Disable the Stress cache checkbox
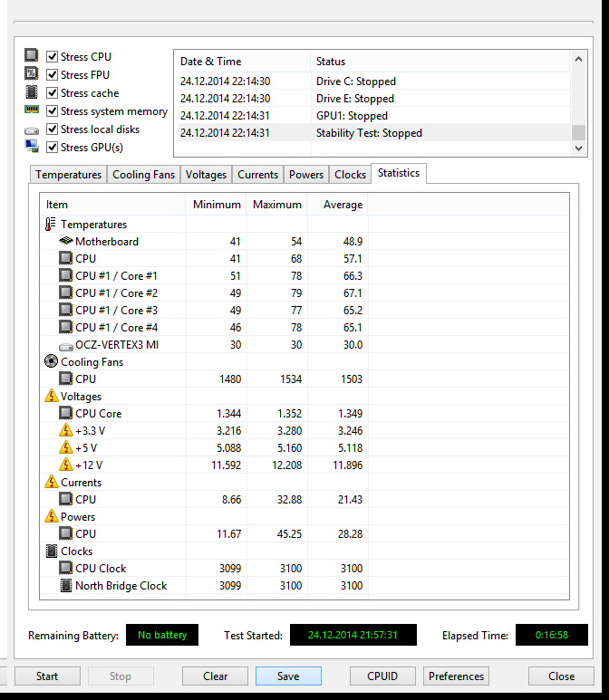 pyautogui.click(x=53, y=93)
